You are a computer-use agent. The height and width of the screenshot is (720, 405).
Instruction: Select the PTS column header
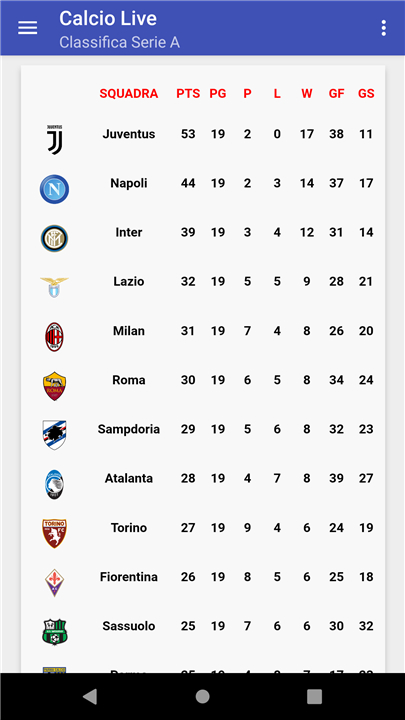(188, 94)
